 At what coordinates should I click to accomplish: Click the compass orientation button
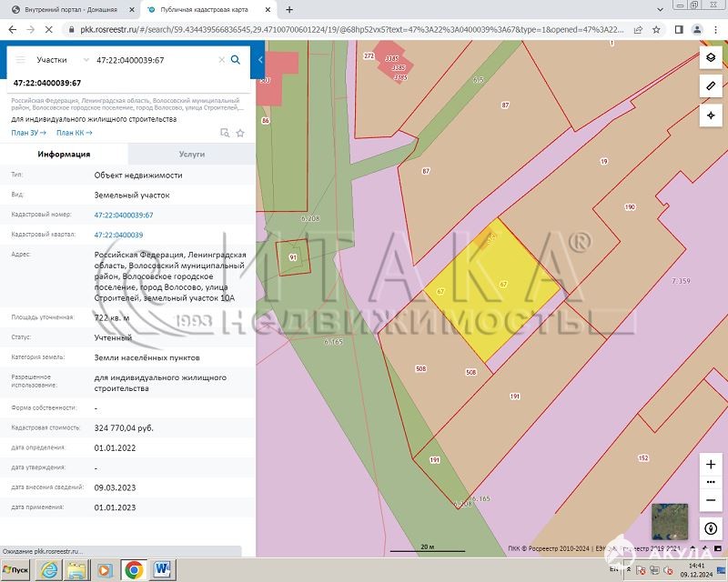click(x=711, y=528)
